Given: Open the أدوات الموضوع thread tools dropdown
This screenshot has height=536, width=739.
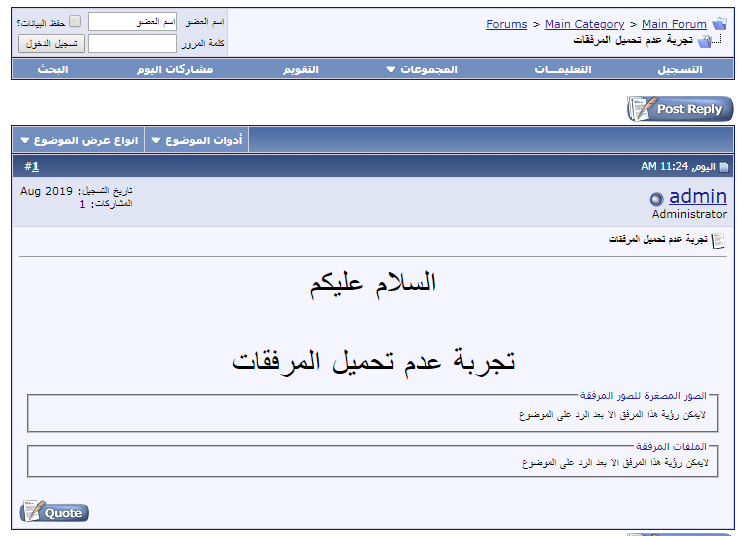Looking at the screenshot, I should click(197, 140).
